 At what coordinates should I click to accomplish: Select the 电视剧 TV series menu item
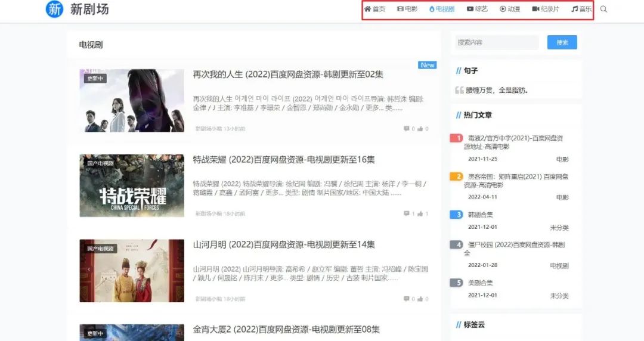442,9
